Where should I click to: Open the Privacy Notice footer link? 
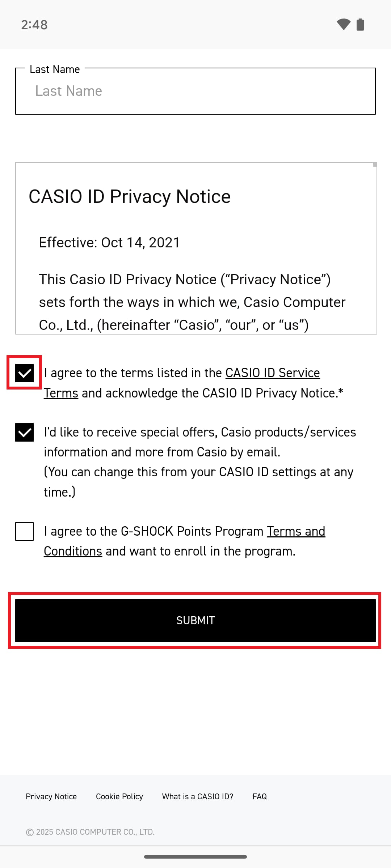51,796
